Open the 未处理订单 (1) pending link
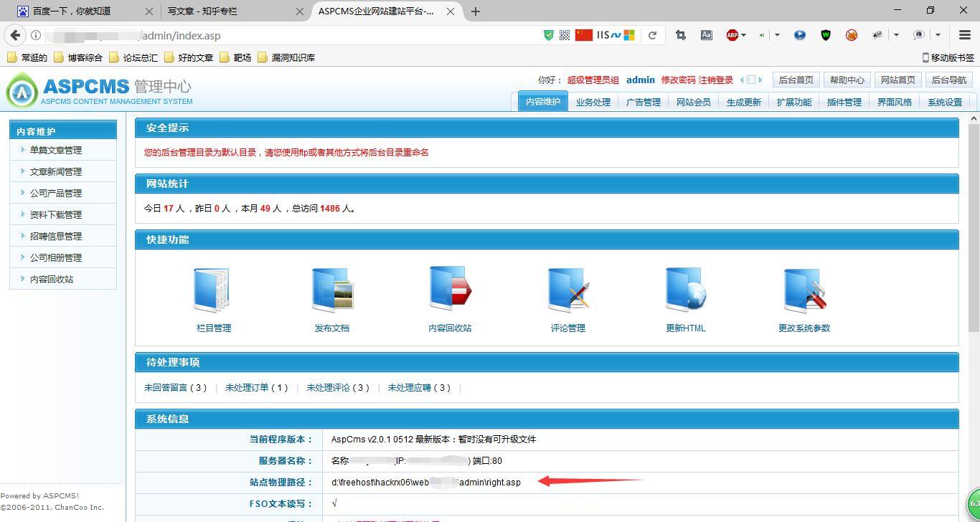 (x=257, y=388)
